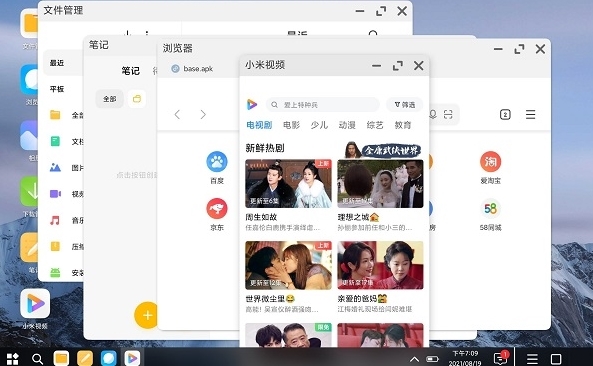Screen dimensions: 593x366
Task: Open the 周生如故 drama thumbnail
Action: pos(288,183)
